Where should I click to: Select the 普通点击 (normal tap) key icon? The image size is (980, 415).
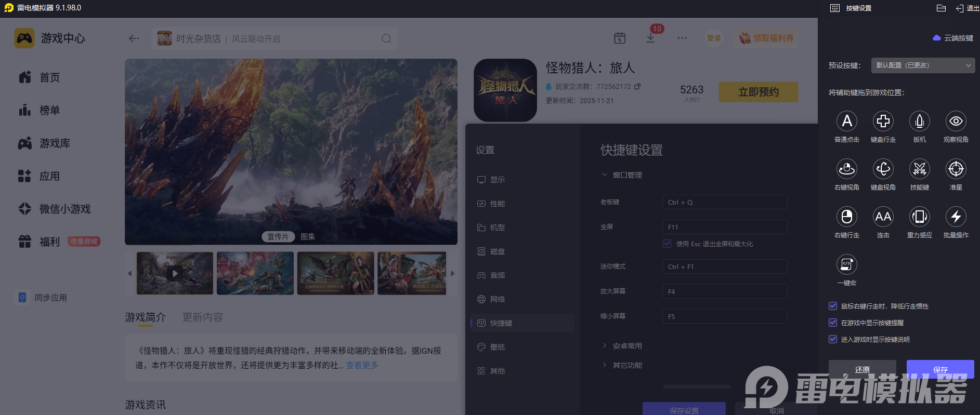[x=847, y=121]
